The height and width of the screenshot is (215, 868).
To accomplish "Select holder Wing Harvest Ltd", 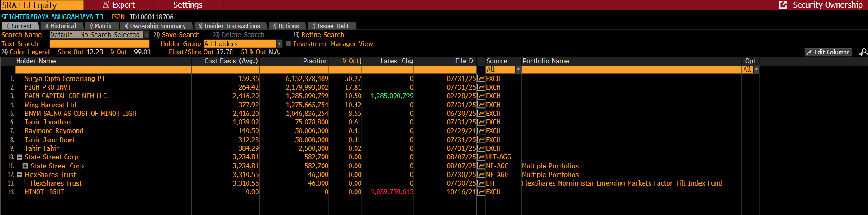I will pos(50,105).
